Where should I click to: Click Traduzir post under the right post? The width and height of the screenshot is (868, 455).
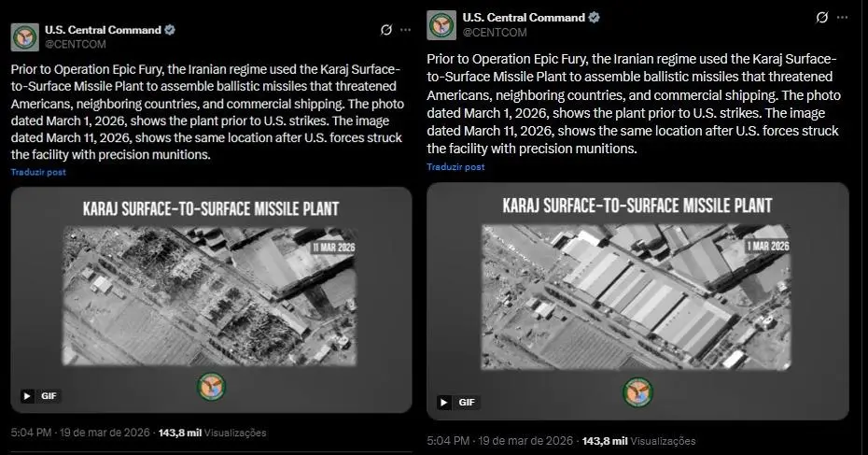pyautogui.click(x=455, y=167)
